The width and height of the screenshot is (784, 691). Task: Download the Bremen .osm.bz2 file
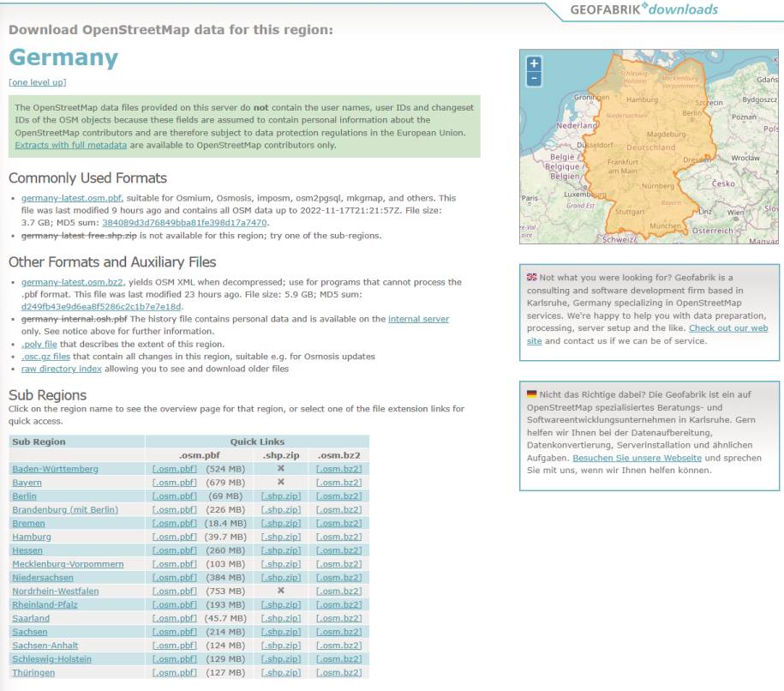[x=339, y=523]
